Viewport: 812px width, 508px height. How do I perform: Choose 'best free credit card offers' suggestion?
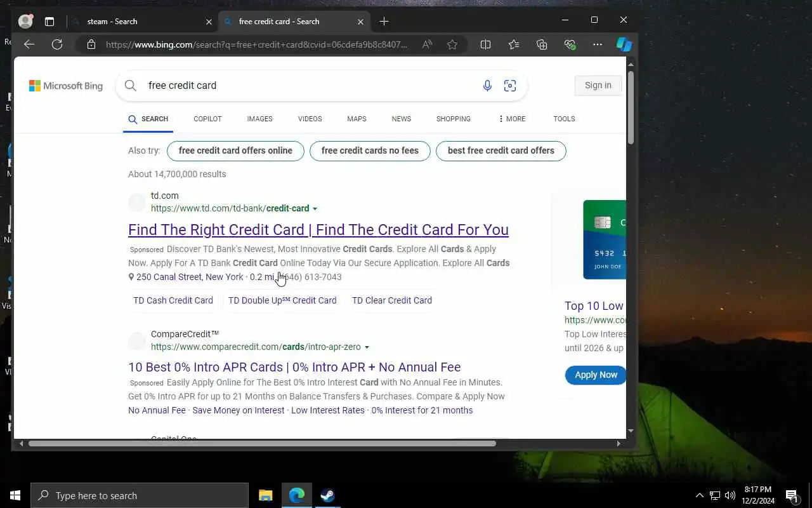click(501, 151)
